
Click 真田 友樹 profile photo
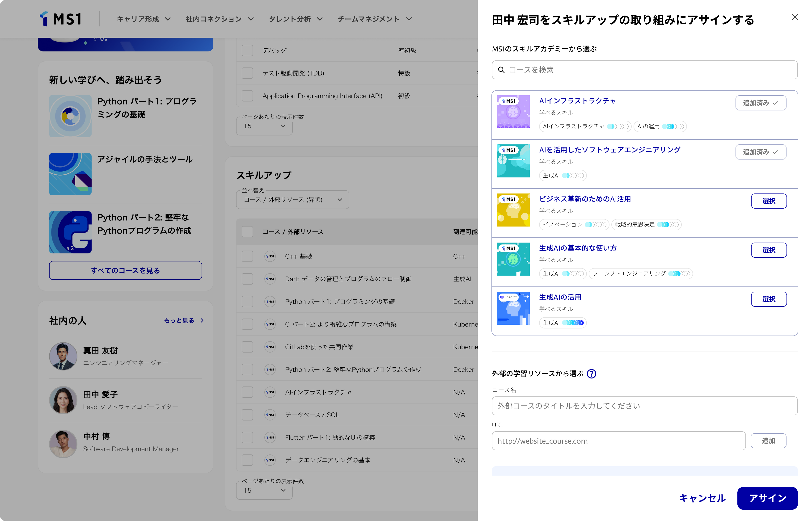[63, 356]
